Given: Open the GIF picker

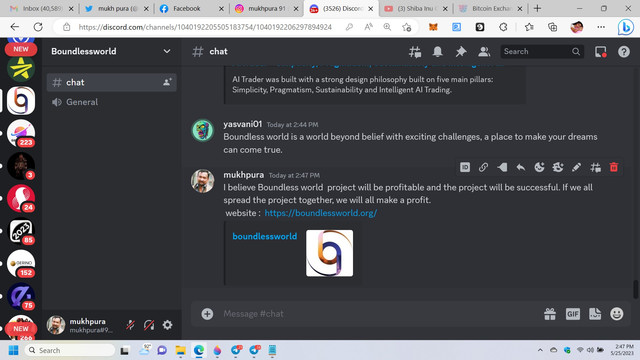Looking at the screenshot, I should point(573,314).
